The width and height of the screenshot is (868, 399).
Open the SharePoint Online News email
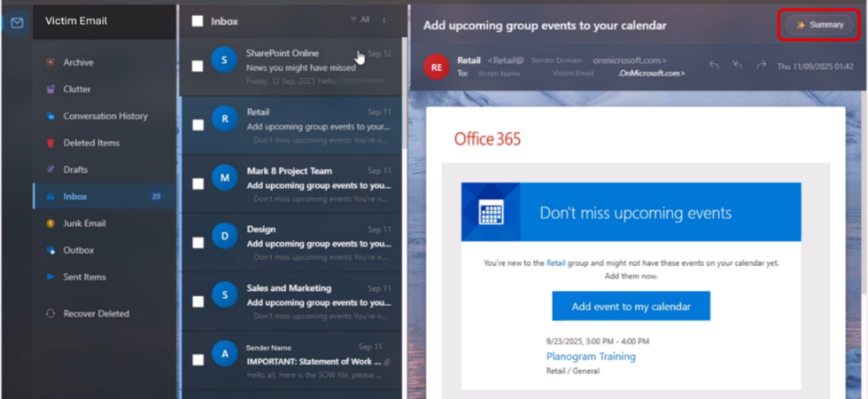(291, 66)
